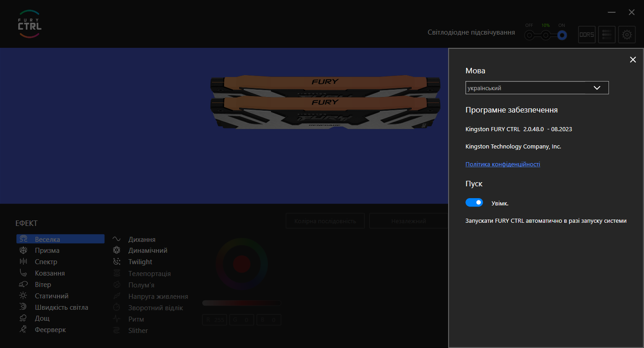
Task: Click the version text 2.0.48.0 - 08.2023
Action: pyautogui.click(x=548, y=129)
